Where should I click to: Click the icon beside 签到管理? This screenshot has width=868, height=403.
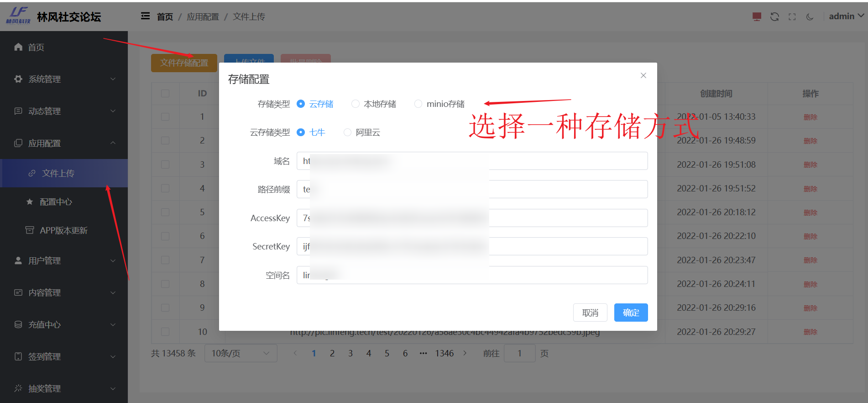click(x=18, y=356)
